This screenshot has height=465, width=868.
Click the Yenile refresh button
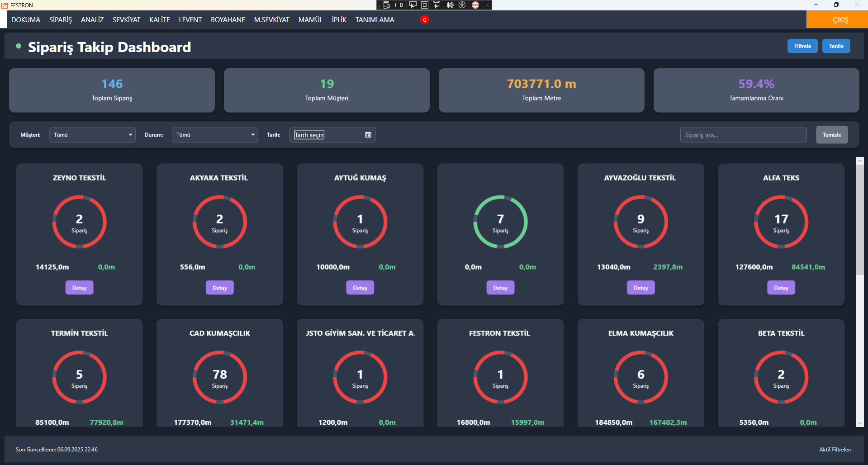point(836,46)
